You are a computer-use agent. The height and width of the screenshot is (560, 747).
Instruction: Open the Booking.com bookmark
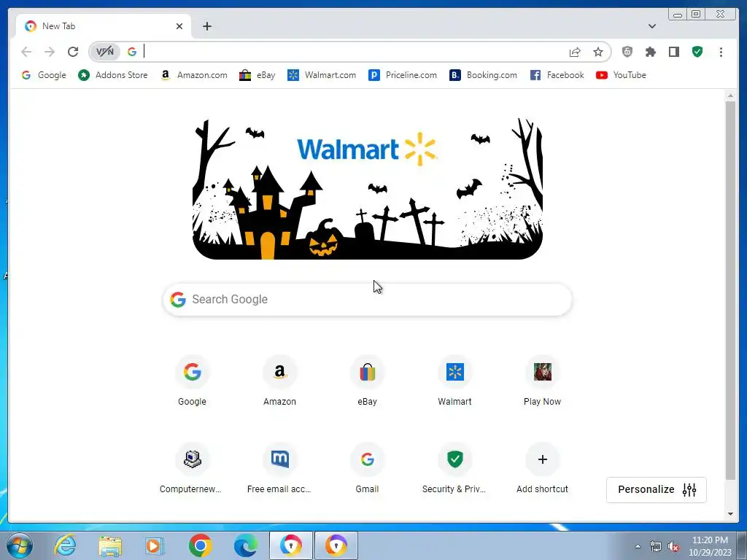point(483,75)
